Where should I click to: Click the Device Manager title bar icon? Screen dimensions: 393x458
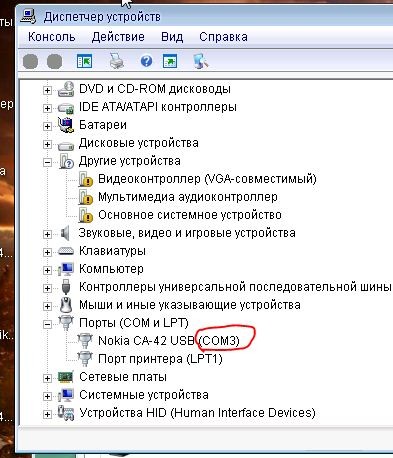(28, 16)
